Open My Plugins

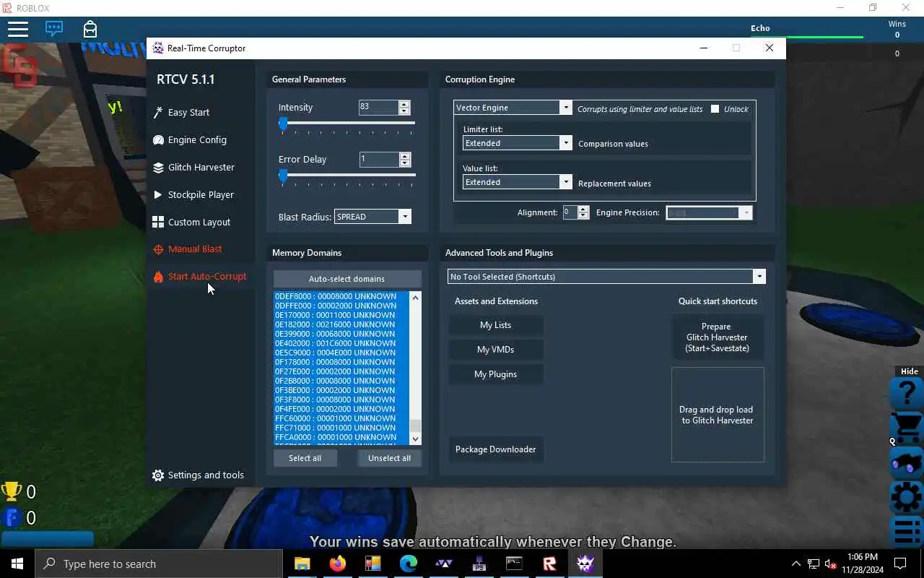[x=496, y=374]
